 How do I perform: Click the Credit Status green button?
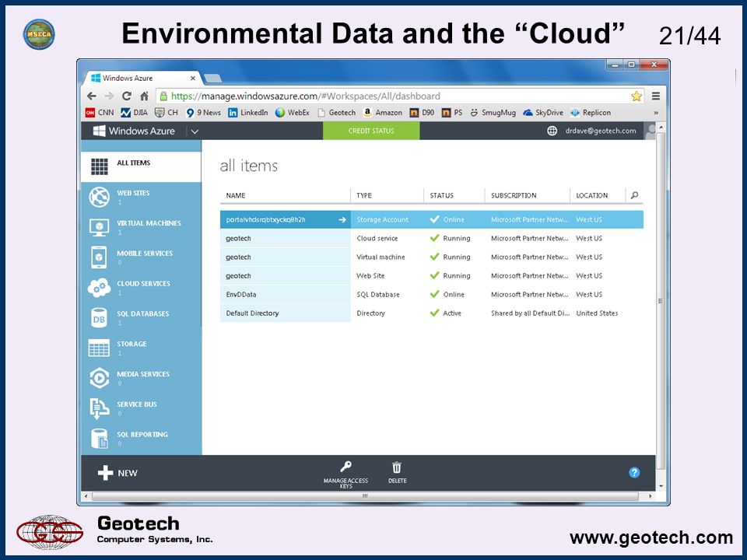click(371, 131)
